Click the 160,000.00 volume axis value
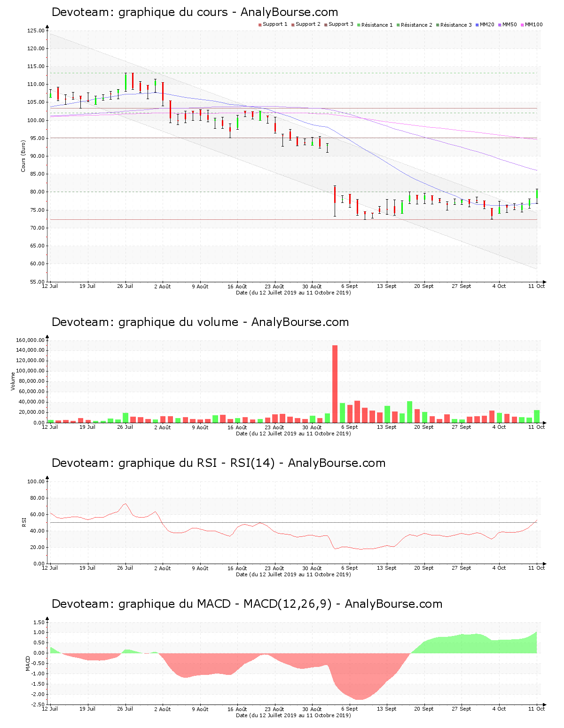This screenshot has width=564, height=728. point(30,340)
